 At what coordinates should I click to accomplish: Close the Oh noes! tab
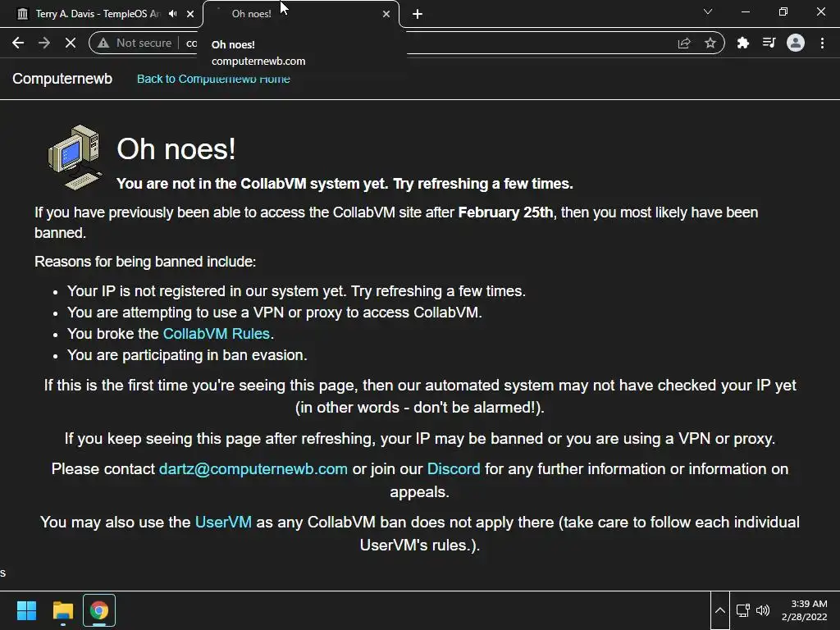click(x=386, y=14)
